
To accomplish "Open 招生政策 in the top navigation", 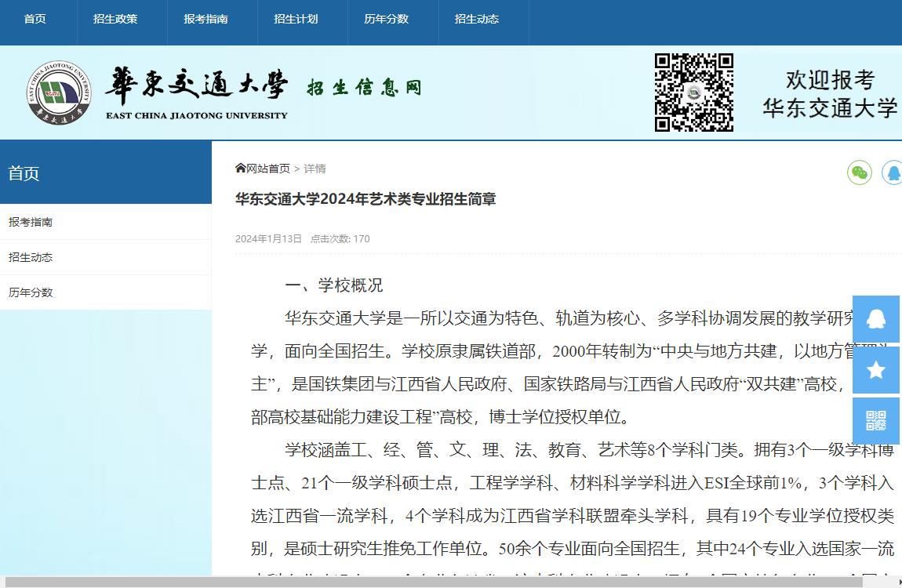I will (x=115, y=19).
